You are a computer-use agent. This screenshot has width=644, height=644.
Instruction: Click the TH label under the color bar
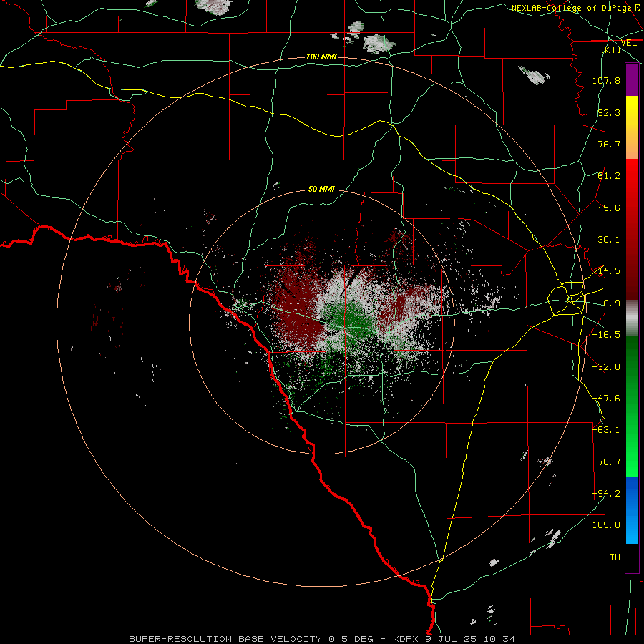615,557
